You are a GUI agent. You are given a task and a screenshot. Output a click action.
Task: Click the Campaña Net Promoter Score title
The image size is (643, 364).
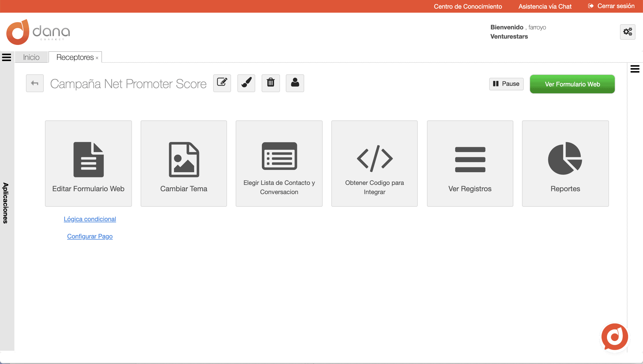tap(128, 84)
